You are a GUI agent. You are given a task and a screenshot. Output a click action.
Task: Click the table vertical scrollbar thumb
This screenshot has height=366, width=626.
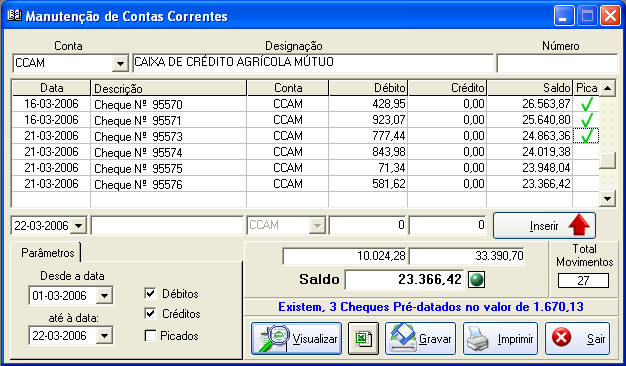[607, 161]
